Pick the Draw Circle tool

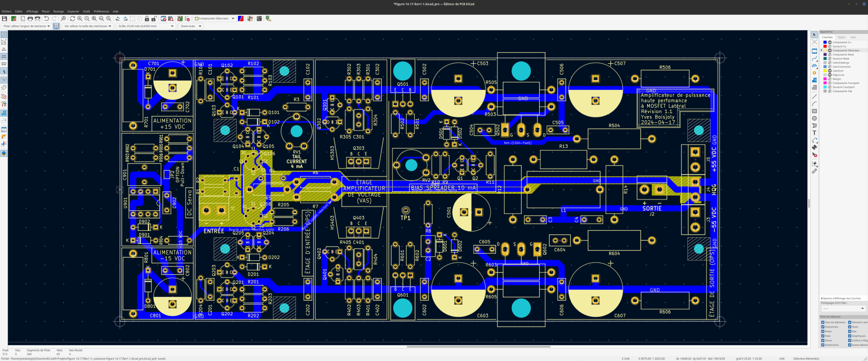click(x=814, y=118)
